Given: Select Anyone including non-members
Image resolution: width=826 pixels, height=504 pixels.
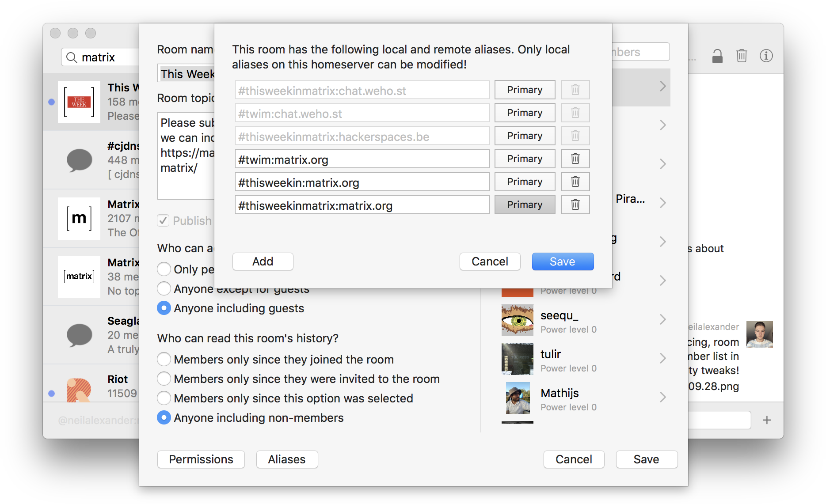Looking at the screenshot, I should click(x=164, y=417).
